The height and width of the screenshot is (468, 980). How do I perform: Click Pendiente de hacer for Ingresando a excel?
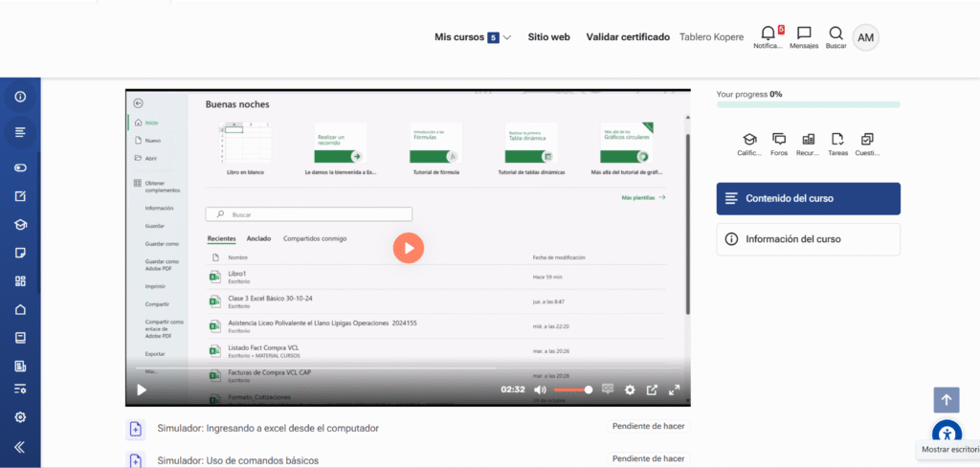coord(648,426)
